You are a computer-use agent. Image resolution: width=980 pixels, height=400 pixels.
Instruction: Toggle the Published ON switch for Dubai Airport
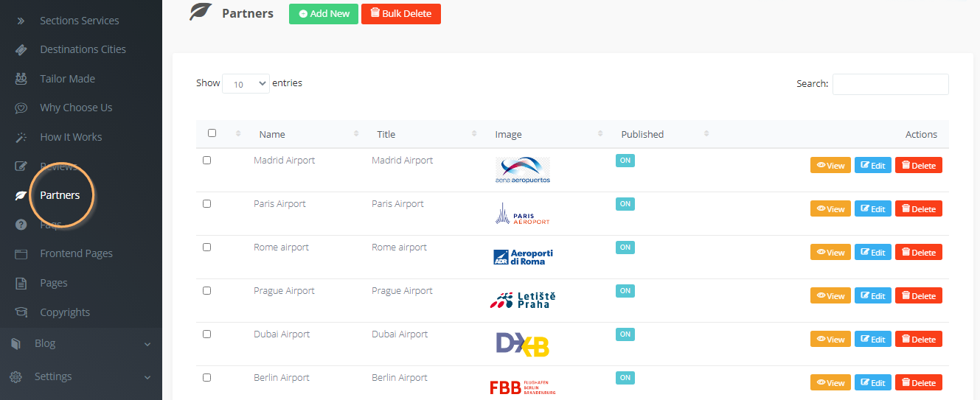tap(625, 334)
